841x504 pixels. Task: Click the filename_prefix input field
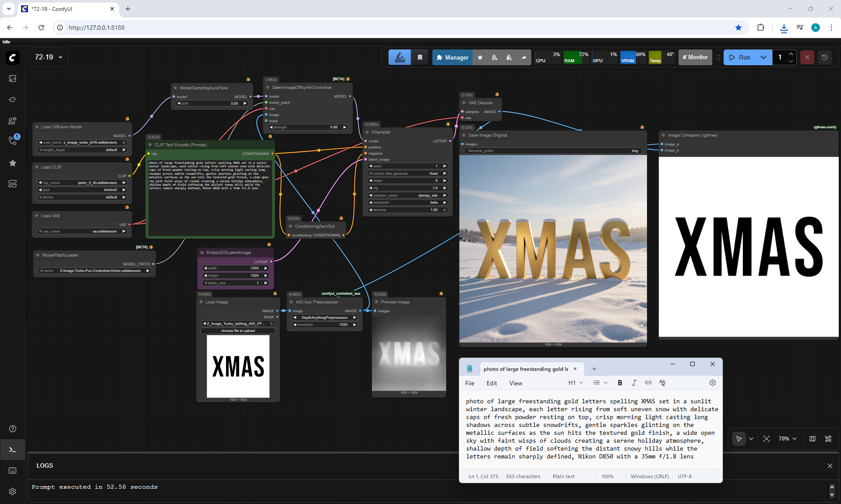[553, 151]
